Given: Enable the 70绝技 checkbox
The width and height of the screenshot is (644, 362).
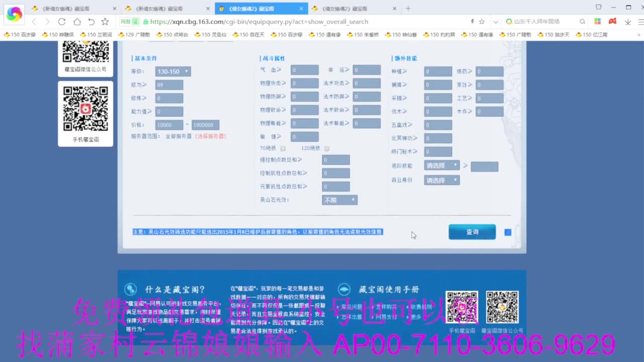Looking at the screenshot, I should pos(283,148).
